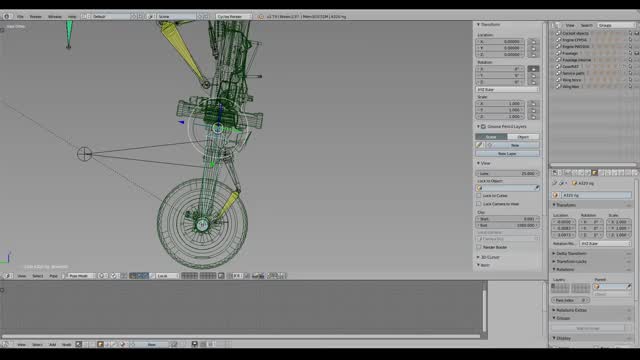This screenshot has height=360, width=640.
Task: Open the Object properties tab icon
Action: (594, 173)
